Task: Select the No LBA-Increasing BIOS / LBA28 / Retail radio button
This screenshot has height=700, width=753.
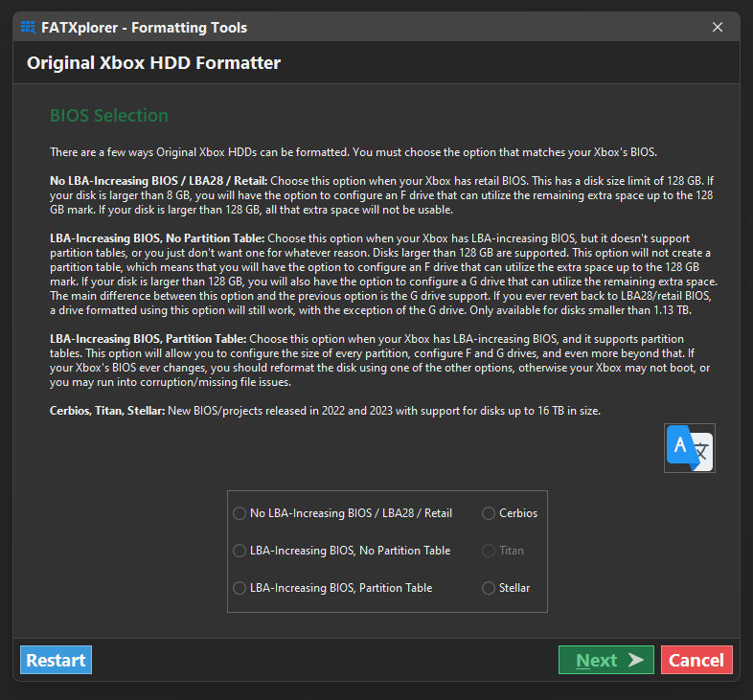Action: (342, 513)
